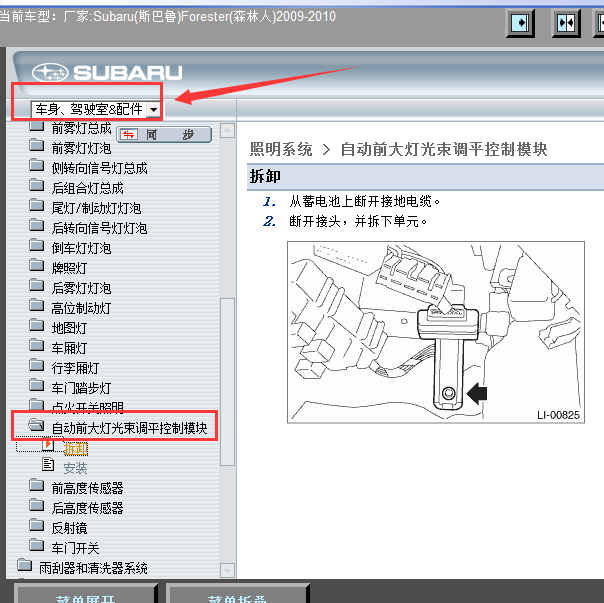604x603 pixels.
Task: Open folder icon for 前高度传感器
Action: 37,485
